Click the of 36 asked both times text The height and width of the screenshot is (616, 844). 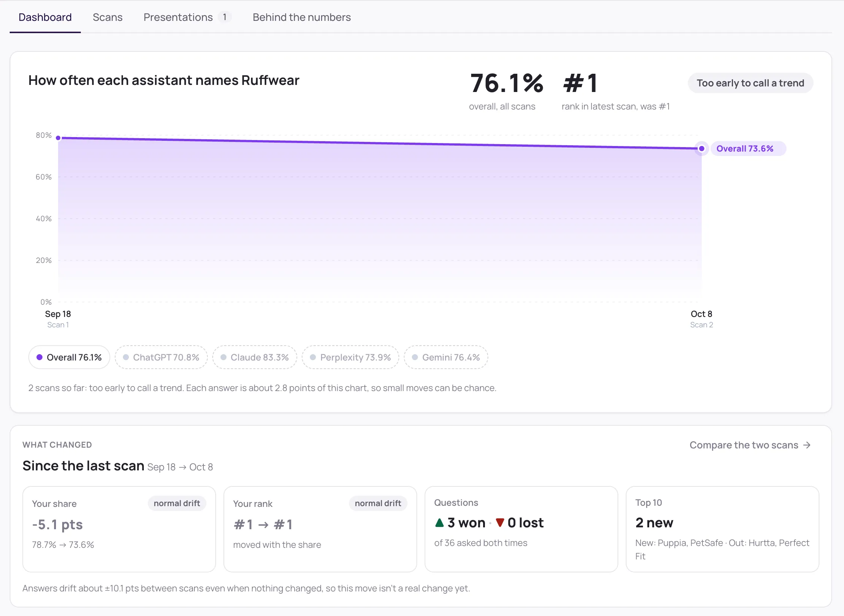point(480,543)
